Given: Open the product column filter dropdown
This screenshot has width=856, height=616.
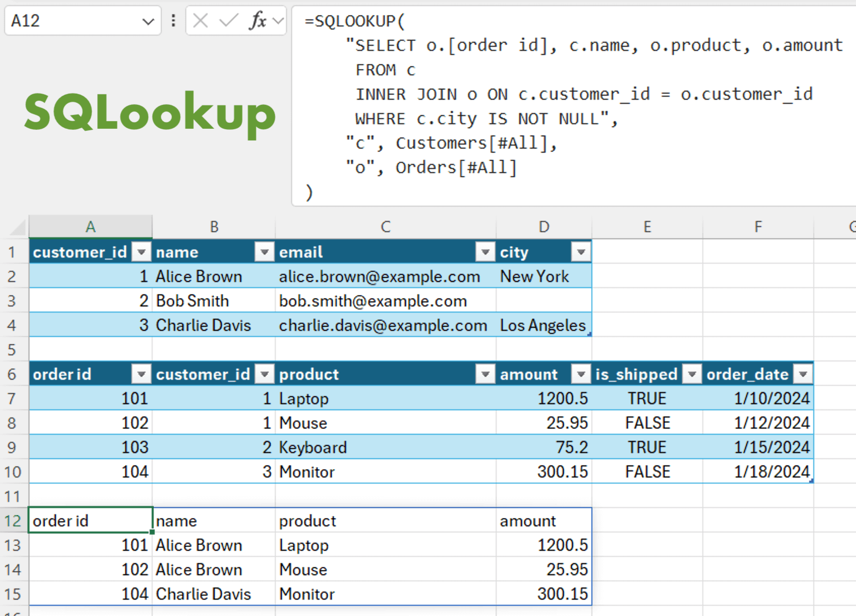Looking at the screenshot, I should pos(485,374).
